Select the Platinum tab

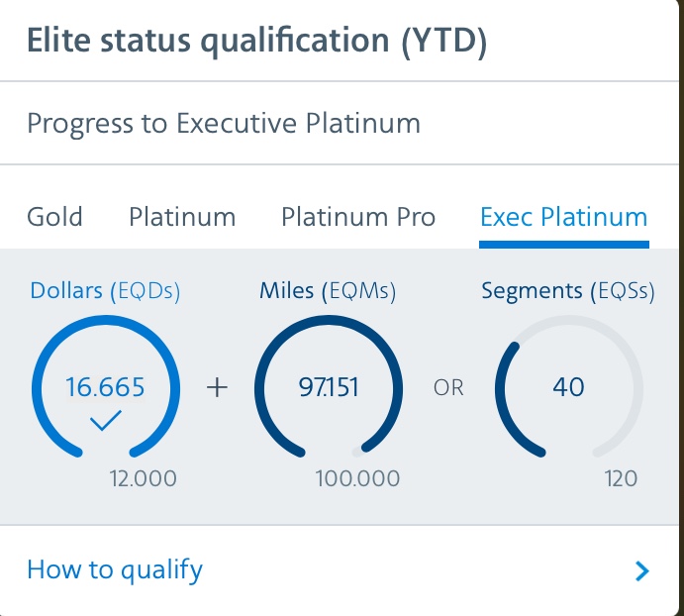pos(182,217)
